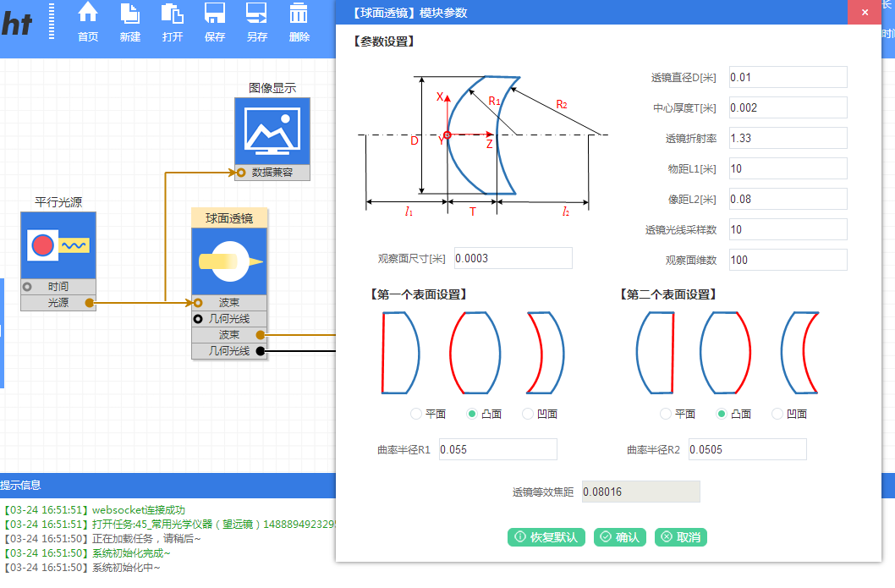Select the 图像显示 image display node icon
This screenshot has height=588, width=895.
272,131
